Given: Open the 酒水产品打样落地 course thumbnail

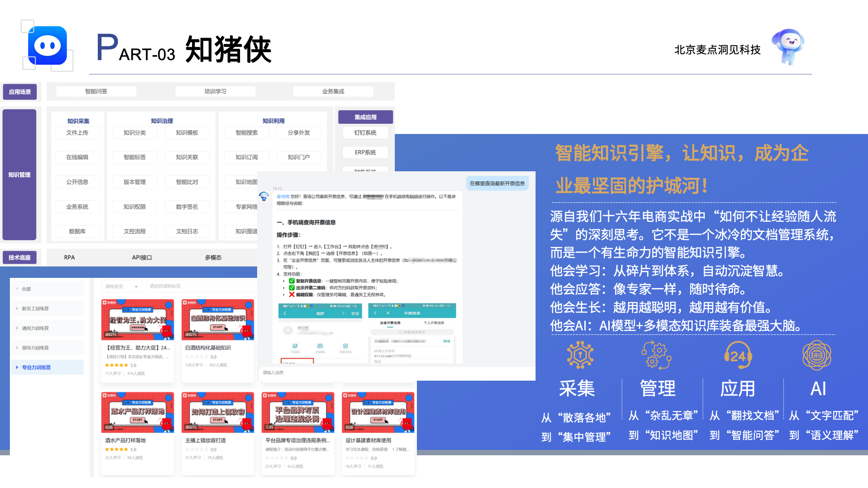Looking at the screenshot, I should [x=138, y=412].
